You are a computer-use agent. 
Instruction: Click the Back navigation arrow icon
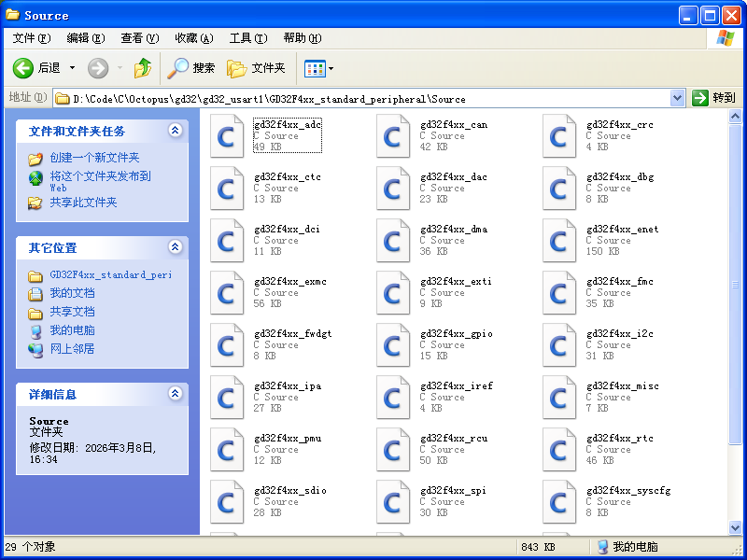(x=24, y=68)
